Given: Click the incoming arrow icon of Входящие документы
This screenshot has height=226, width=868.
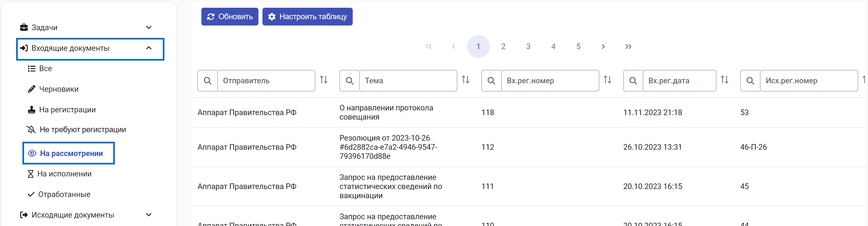Looking at the screenshot, I should (24, 48).
